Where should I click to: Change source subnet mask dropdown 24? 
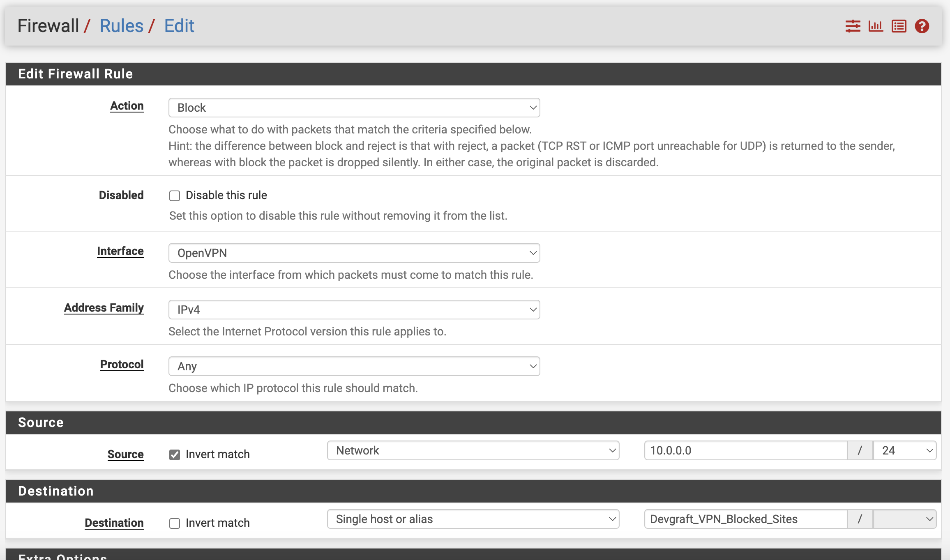pos(904,450)
